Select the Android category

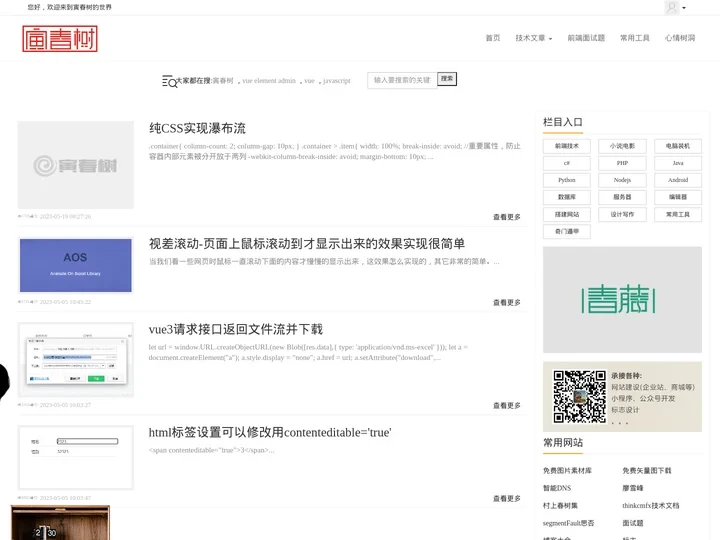coord(678,180)
